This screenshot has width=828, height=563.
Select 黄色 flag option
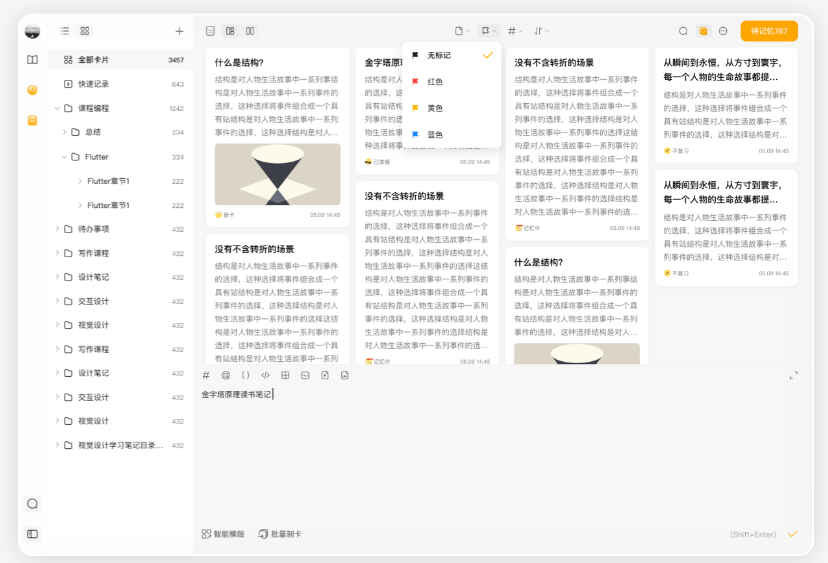[451, 108]
